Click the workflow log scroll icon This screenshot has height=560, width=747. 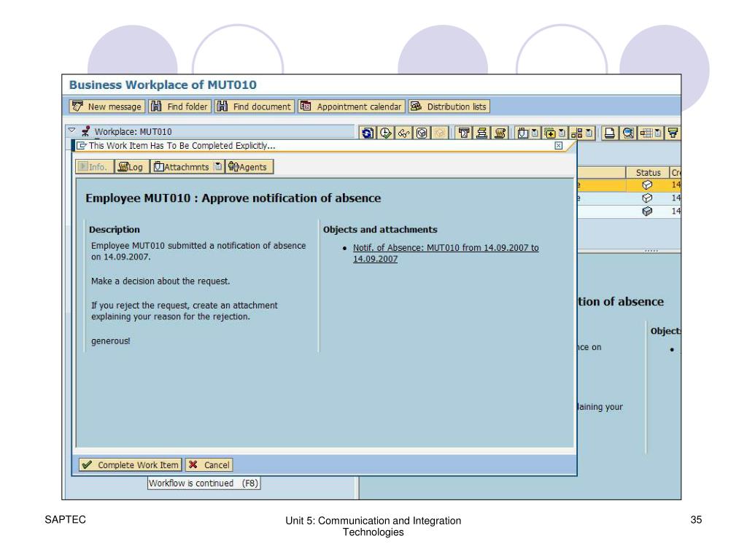[x=500, y=133]
